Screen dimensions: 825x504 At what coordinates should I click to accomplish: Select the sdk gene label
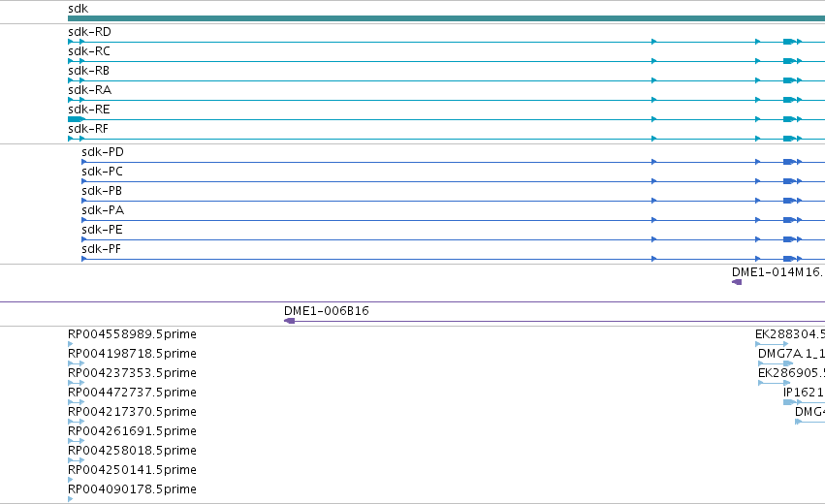coord(78,9)
